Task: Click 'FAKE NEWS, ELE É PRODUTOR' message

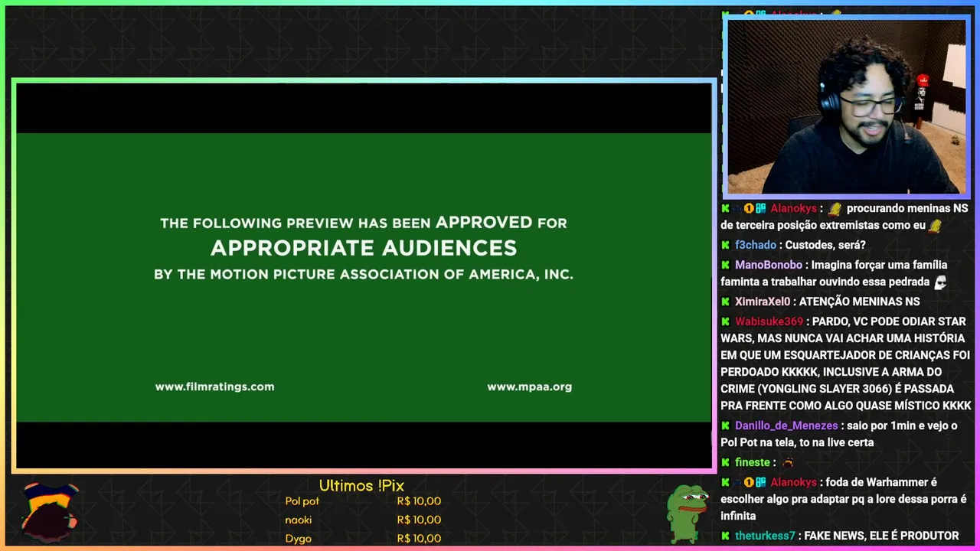Action: coord(881,536)
